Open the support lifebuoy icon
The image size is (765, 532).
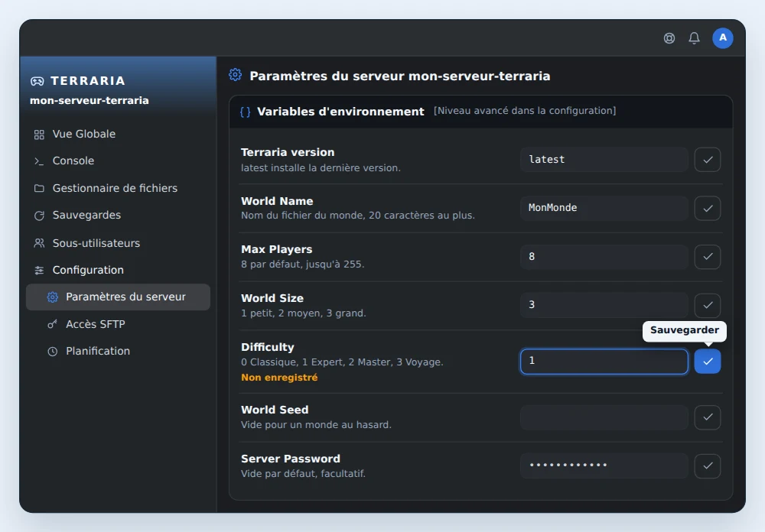click(669, 38)
